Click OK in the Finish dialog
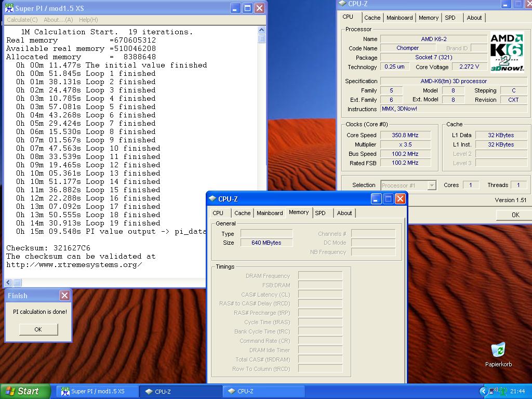The height and width of the screenshot is (399, 532). [x=38, y=329]
